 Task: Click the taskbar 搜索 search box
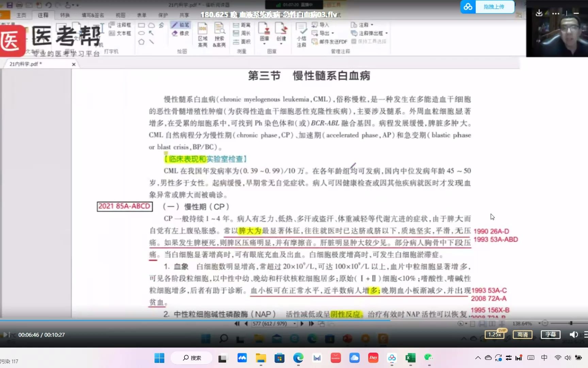[191, 358]
